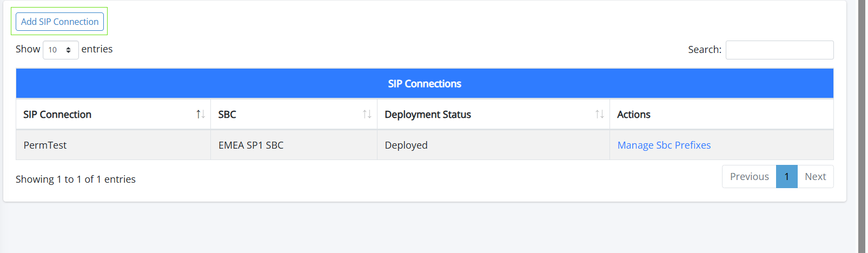This screenshot has width=868, height=253.
Task: Click the Add SIP Connection button
Action: (59, 22)
